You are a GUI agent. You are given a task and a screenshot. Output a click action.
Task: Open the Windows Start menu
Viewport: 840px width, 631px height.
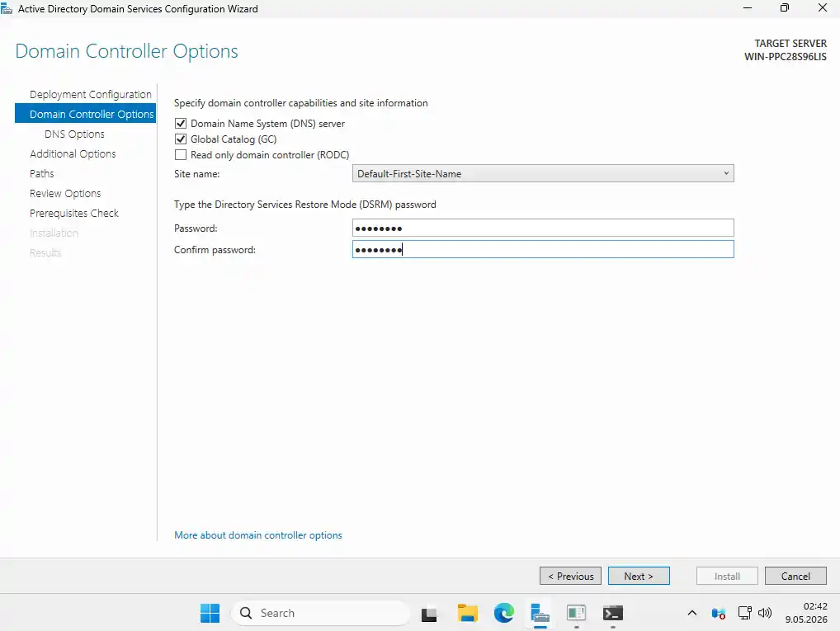(210, 613)
